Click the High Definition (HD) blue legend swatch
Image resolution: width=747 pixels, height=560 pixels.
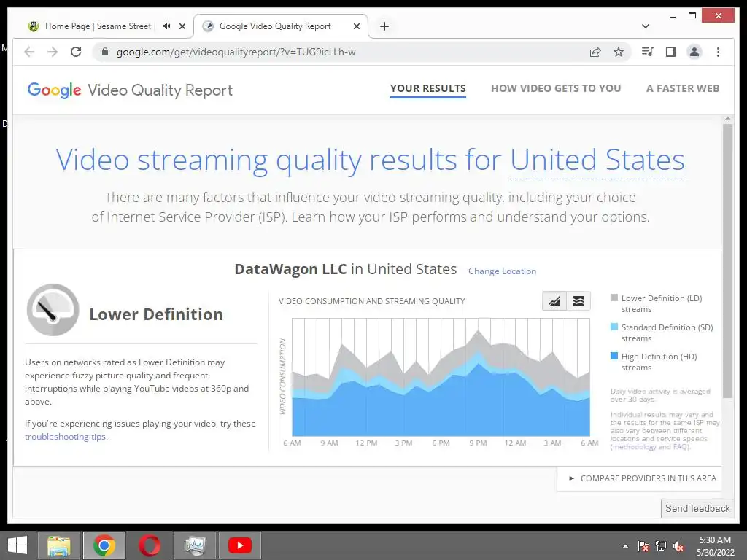click(614, 356)
